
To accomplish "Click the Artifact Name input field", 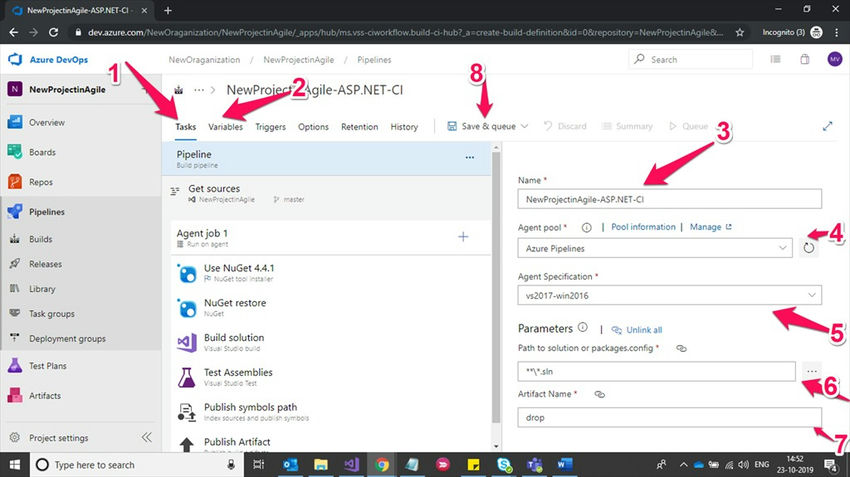I will [669, 417].
